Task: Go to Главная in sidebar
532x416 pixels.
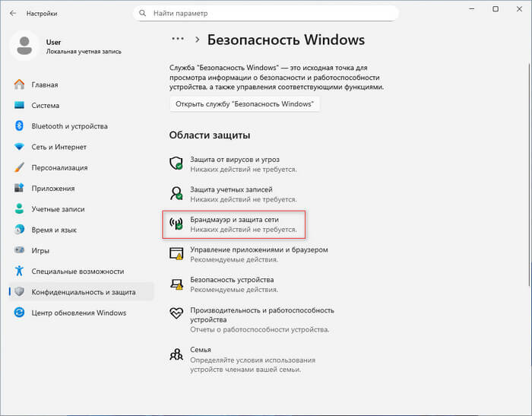Action: (45, 85)
